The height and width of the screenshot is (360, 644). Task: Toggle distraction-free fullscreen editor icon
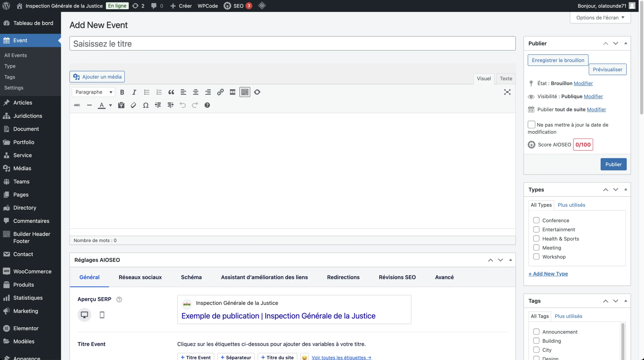(507, 92)
